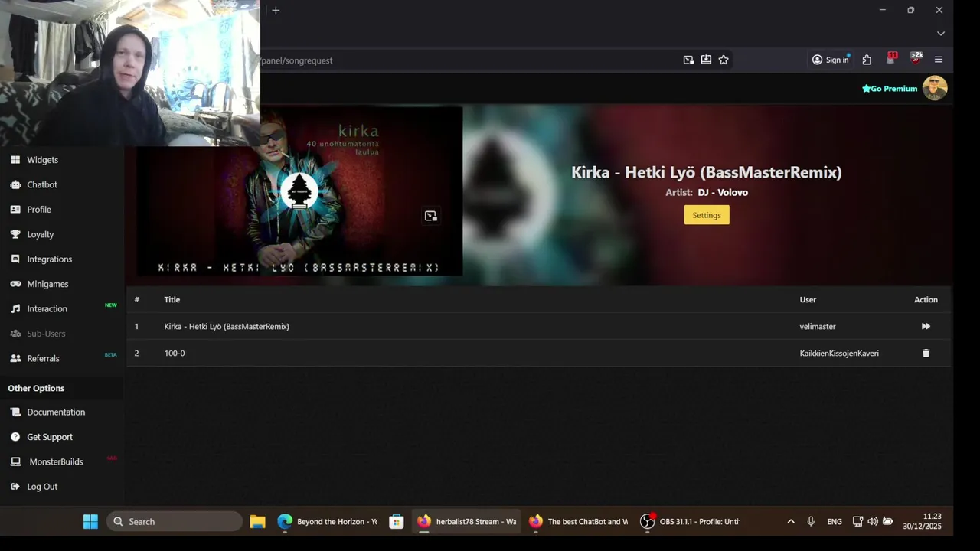Click the Kirka video thumbnail player
This screenshot has width=980, height=551.
(299, 191)
